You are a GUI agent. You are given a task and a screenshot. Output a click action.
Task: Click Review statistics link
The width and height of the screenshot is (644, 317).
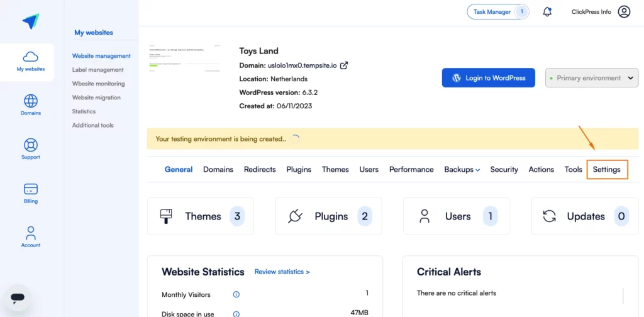[282, 272]
